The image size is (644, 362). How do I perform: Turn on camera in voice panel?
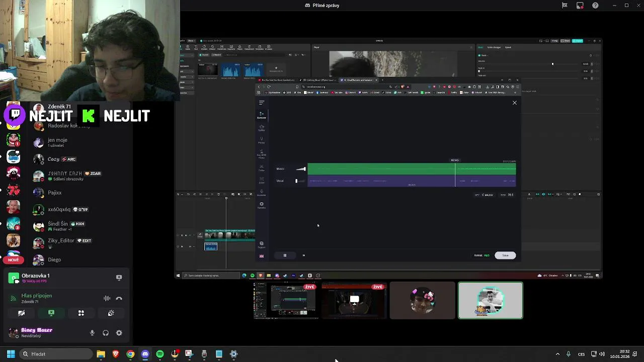(21, 313)
